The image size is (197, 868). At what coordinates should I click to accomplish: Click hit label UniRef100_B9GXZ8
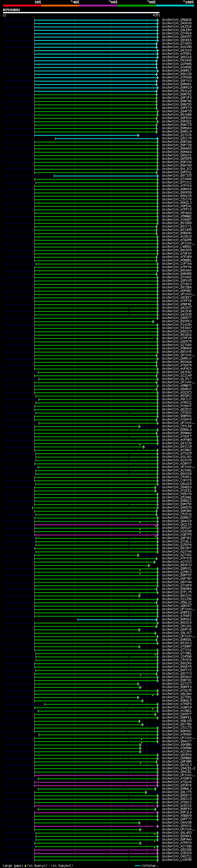177,74
